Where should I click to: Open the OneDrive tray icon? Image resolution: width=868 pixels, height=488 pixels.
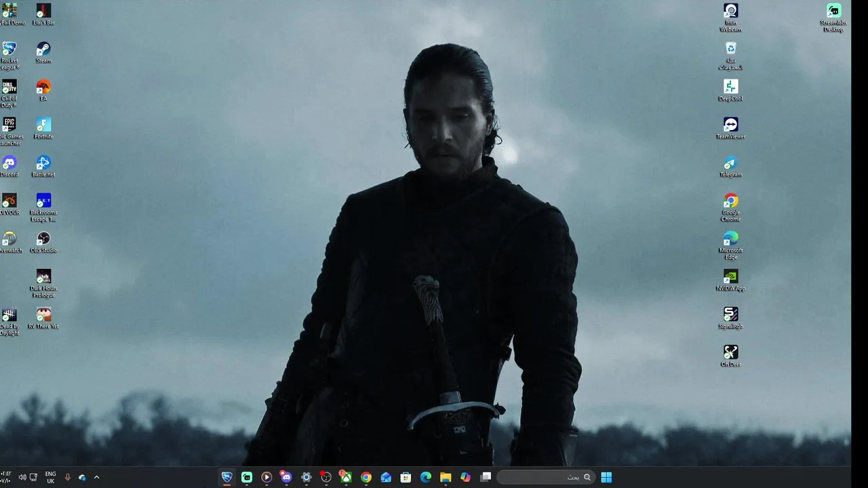point(82,477)
